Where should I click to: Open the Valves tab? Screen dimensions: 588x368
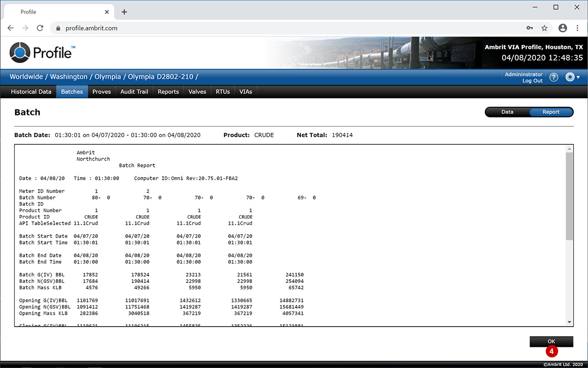click(x=197, y=92)
